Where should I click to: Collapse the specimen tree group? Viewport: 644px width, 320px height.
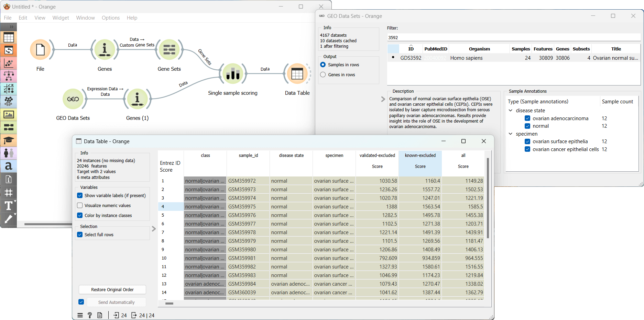511,134
